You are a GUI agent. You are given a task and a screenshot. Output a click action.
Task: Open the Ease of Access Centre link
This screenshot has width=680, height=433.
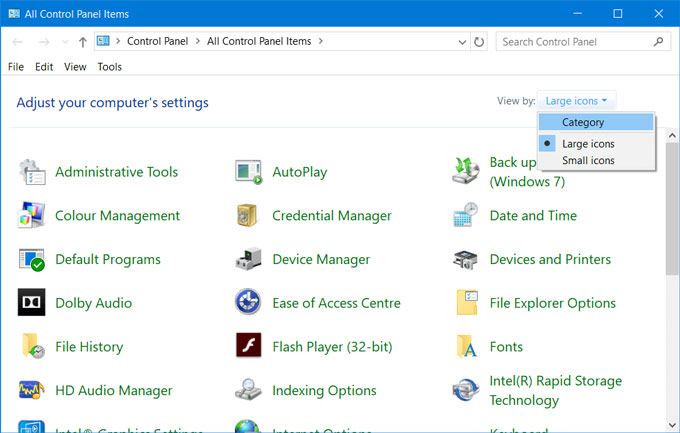(336, 303)
